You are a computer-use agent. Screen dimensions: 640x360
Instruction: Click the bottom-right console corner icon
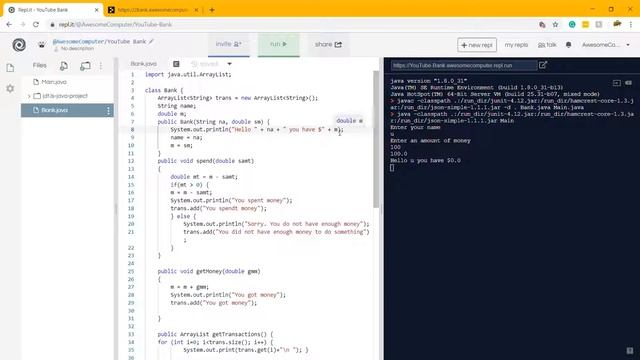coord(630,351)
